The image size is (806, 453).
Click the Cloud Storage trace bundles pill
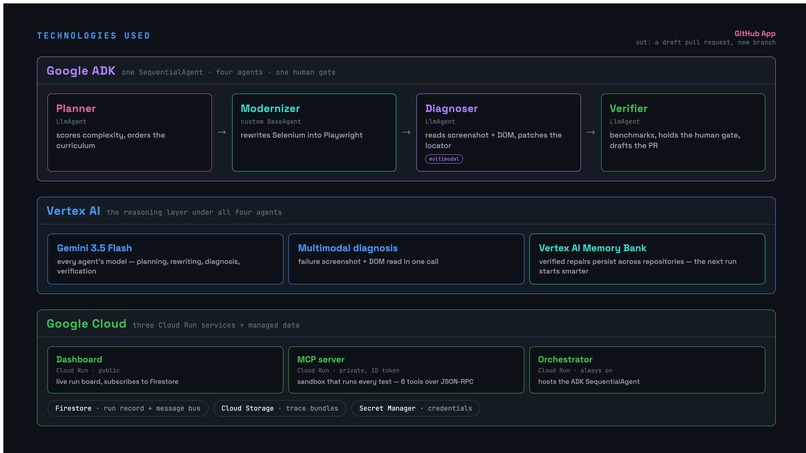coord(280,408)
